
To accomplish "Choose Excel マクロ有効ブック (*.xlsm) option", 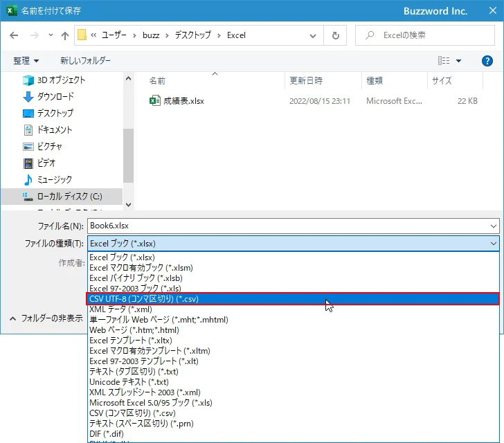I will (x=293, y=268).
